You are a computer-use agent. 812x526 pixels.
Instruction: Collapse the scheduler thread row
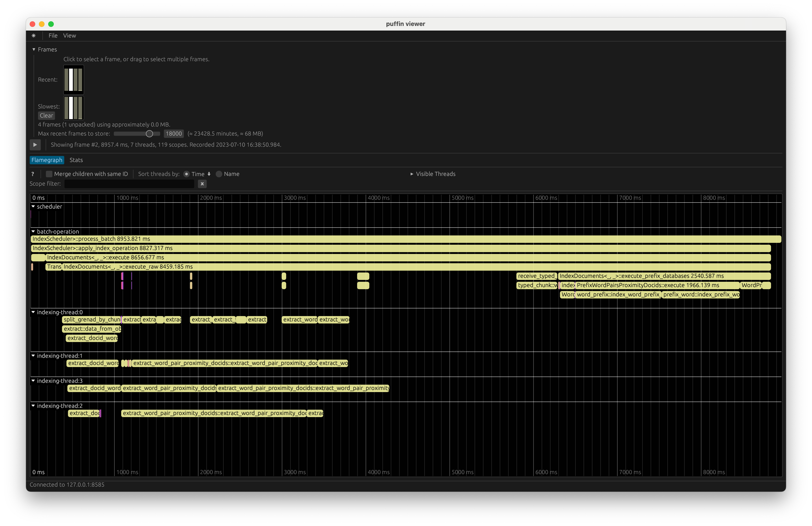[x=33, y=206]
